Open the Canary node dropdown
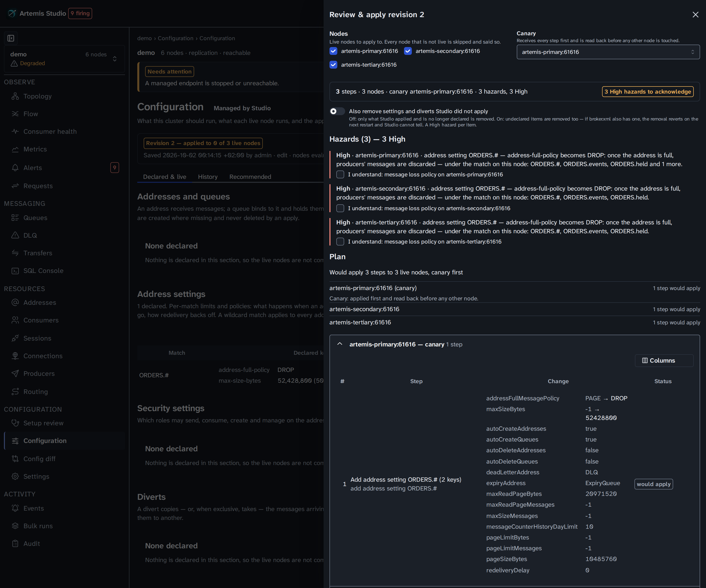The image size is (706, 588). tap(608, 52)
